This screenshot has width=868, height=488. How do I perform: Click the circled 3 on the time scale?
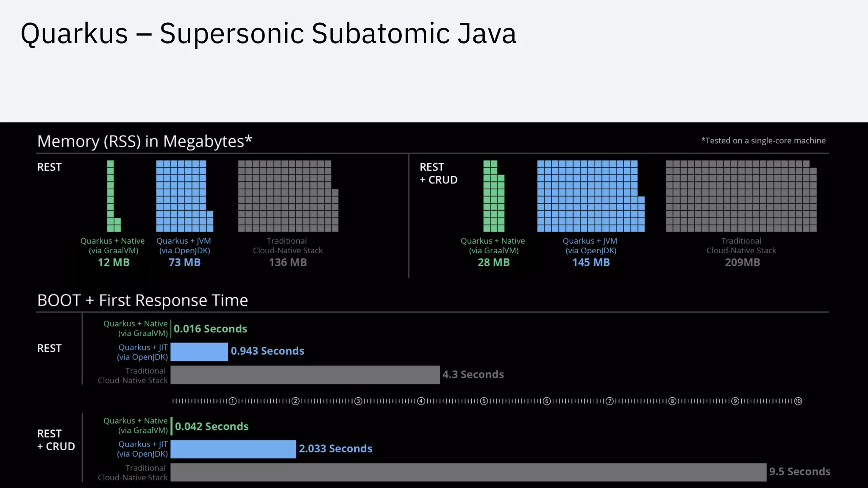pos(358,401)
